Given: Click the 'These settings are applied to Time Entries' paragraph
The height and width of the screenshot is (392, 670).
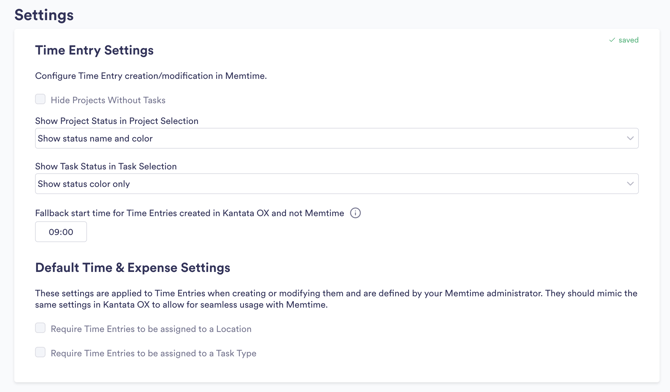Looking at the screenshot, I should [336, 299].
